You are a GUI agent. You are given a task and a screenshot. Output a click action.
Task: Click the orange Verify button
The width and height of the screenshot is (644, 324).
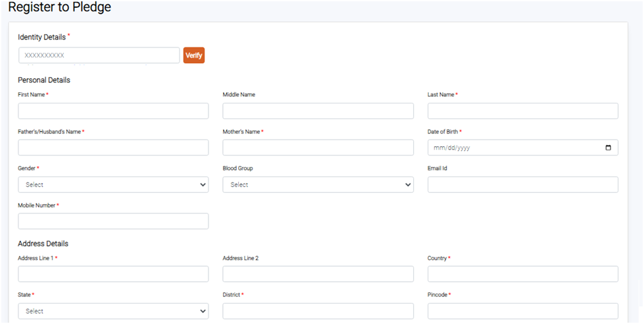click(193, 55)
